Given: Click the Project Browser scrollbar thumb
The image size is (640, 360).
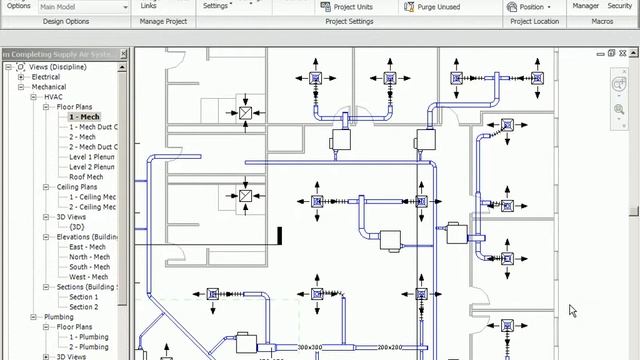Looking at the screenshot, I should pos(122,189).
